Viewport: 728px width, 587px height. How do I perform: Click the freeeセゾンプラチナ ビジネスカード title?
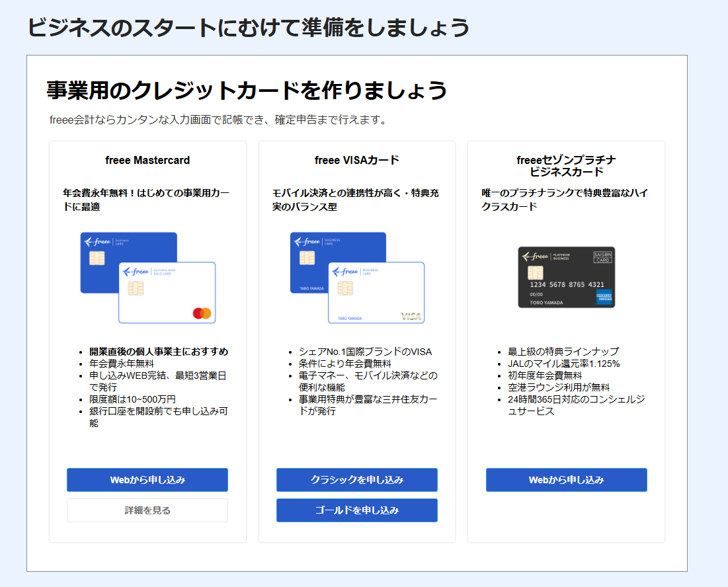tap(567, 166)
